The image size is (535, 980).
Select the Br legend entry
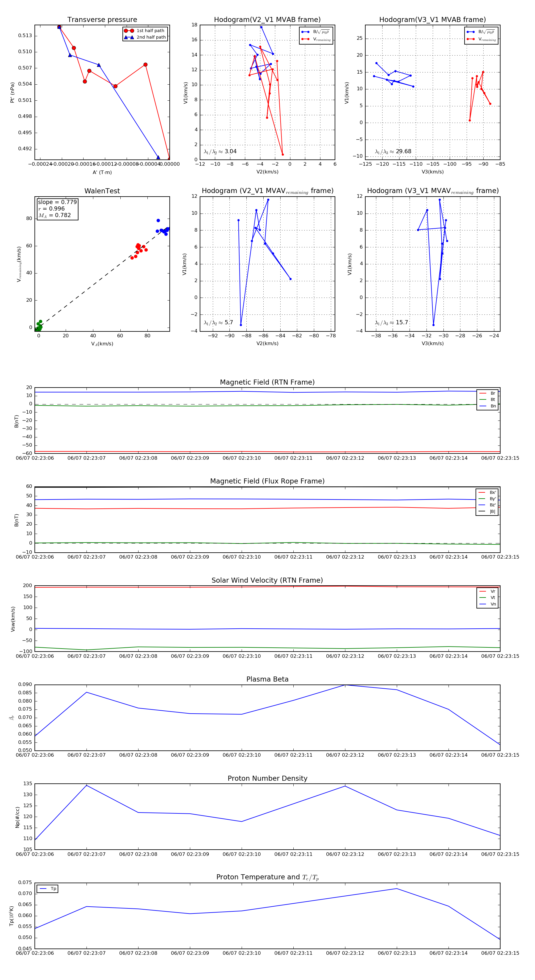(x=487, y=393)
